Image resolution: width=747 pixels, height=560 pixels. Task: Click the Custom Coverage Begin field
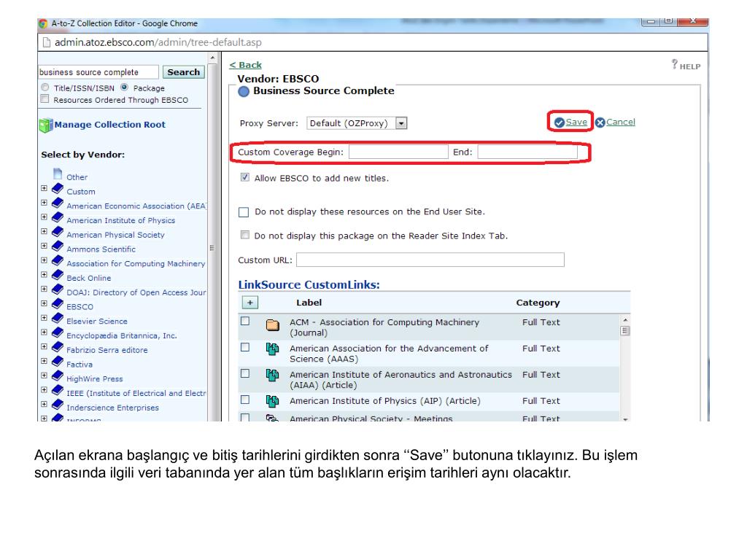[399, 152]
